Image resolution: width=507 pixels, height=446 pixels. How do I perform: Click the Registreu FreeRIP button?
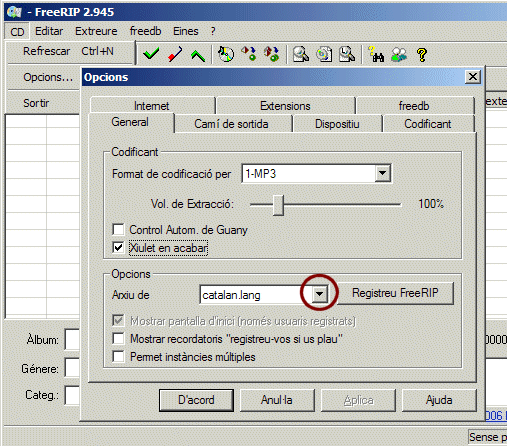pyautogui.click(x=395, y=293)
